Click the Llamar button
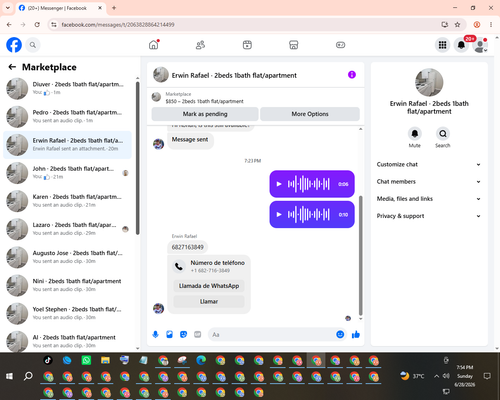 tap(209, 301)
